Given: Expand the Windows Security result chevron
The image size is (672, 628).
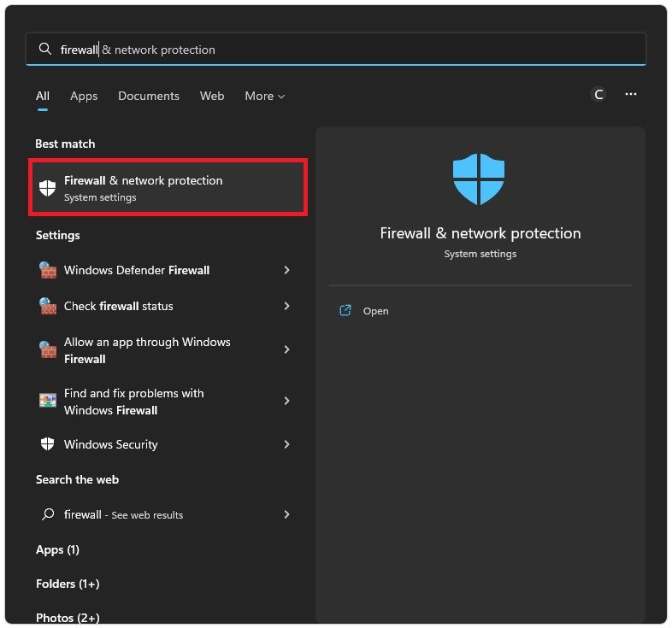Looking at the screenshot, I should (286, 444).
